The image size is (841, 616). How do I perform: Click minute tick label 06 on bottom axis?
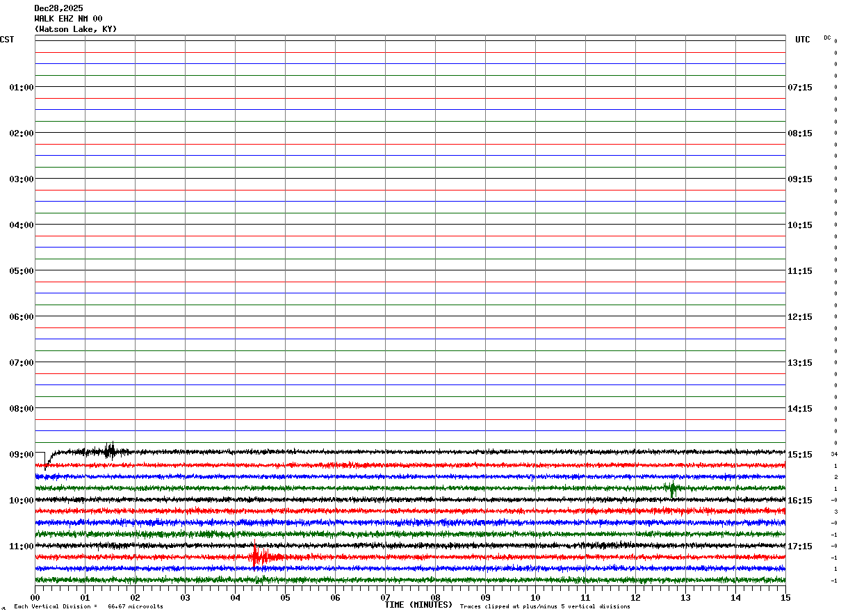pyautogui.click(x=335, y=598)
